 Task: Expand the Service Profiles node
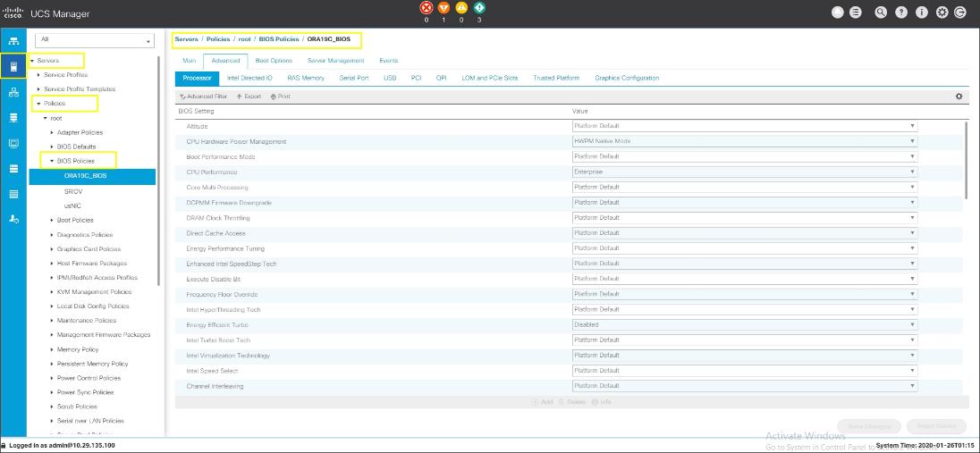(x=38, y=75)
